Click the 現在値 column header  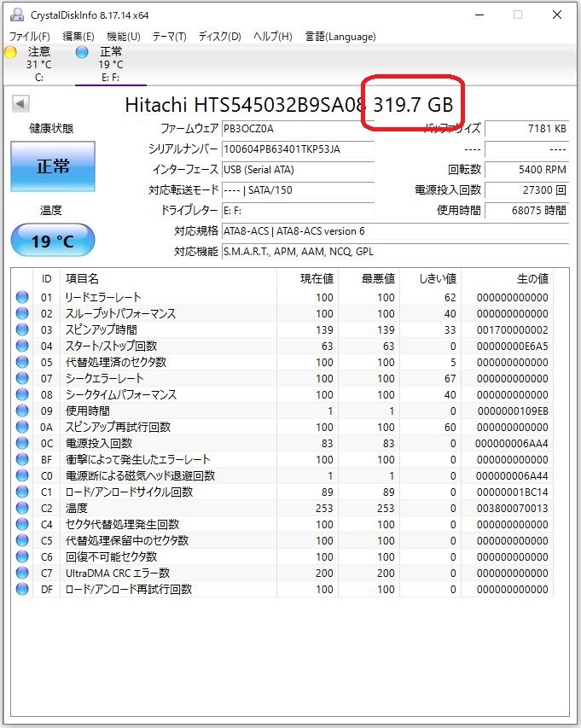point(307,278)
